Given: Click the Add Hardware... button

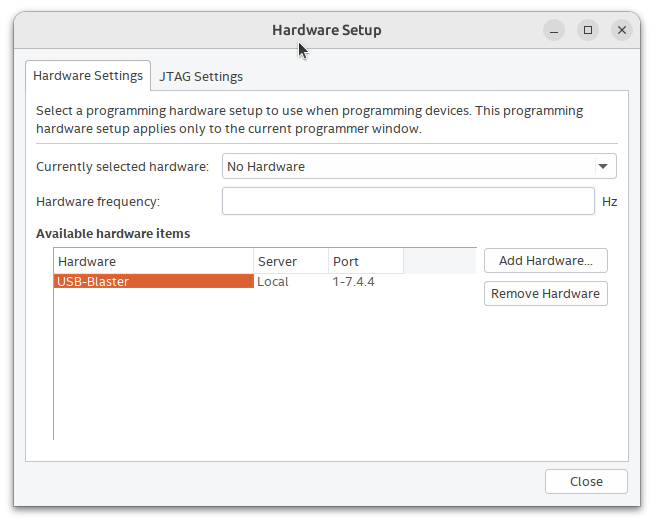Looking at the screenshot, I should [546, 261].
